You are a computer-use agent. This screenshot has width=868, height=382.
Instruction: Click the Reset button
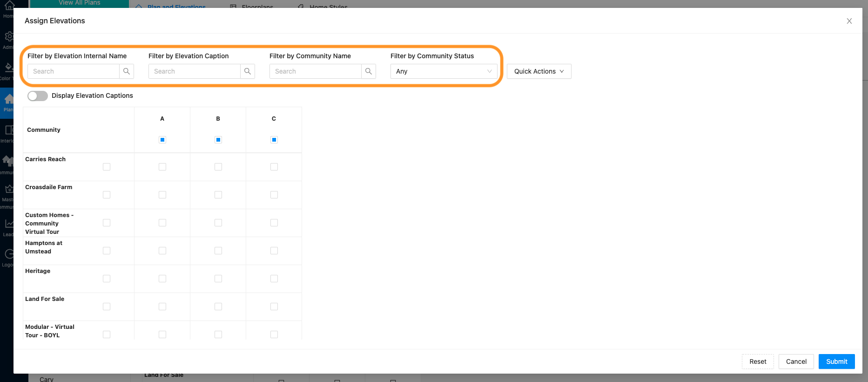757,362
